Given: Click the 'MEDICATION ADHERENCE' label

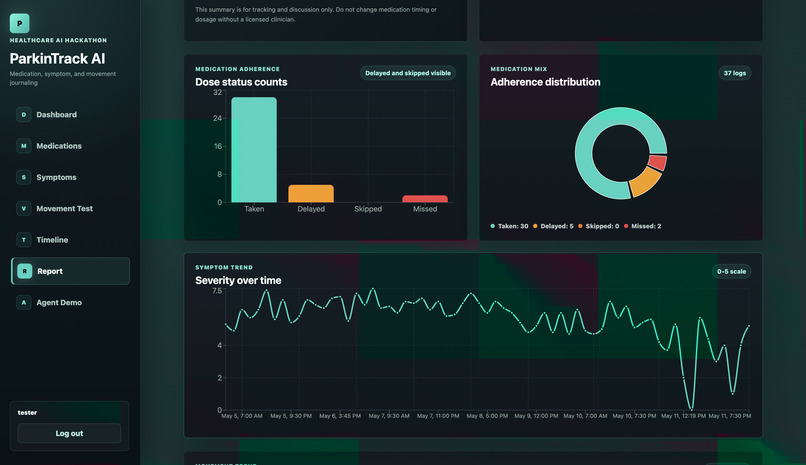Looking at the screenshot, I should coord(237,69).
